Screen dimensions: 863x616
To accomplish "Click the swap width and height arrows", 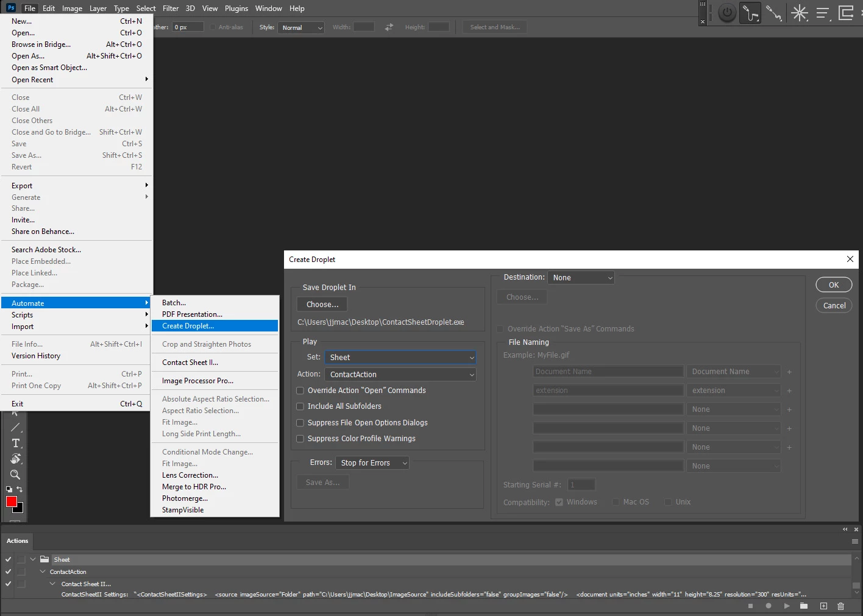I will (389, 27).
